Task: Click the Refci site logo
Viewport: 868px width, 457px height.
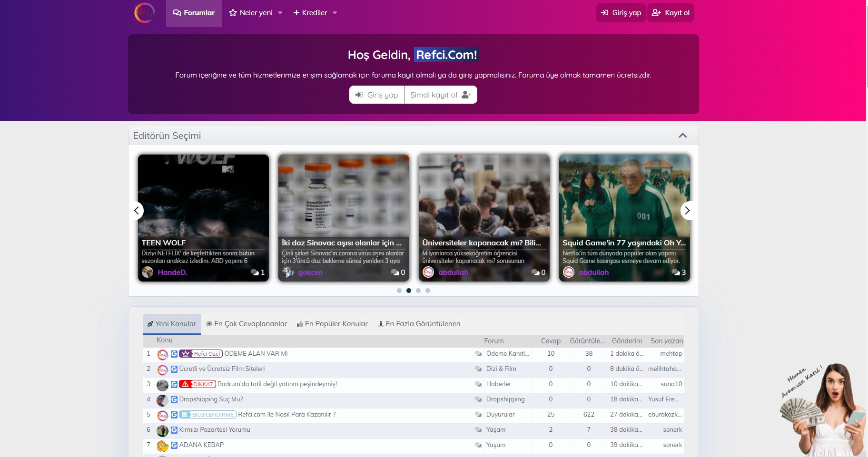Action: coord(145,13)
